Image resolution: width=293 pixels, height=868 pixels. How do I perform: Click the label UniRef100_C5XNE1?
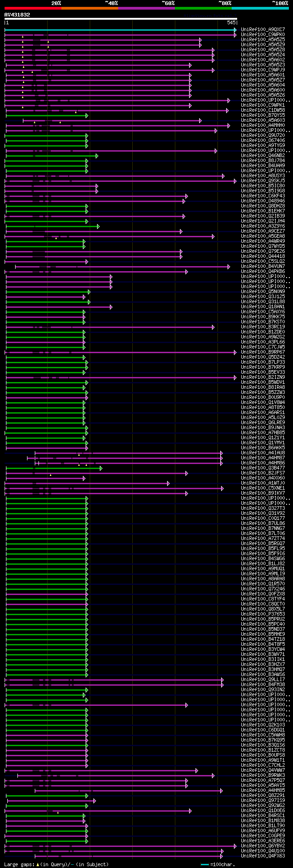point(263,488)
